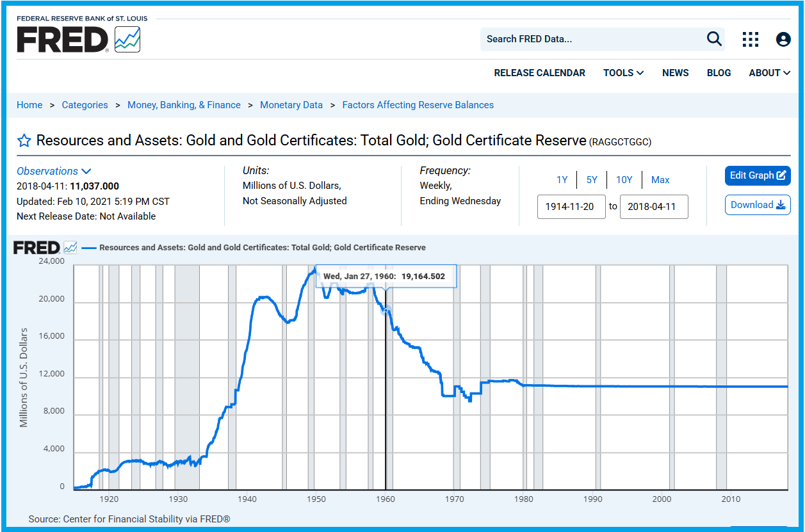Open the ABOUT dropdown menu
Image resolution: width=805 pixels, height=532 pixels.
(x=769, y=73)
